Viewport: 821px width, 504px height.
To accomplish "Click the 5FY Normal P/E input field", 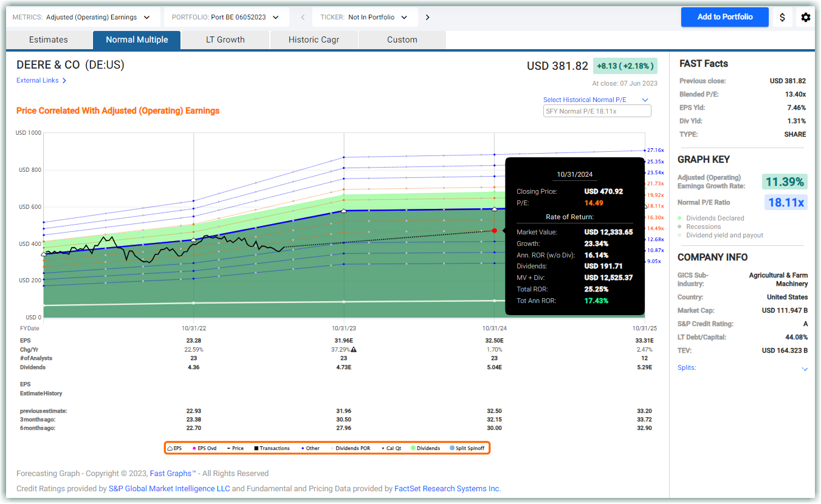I will 597,111.
